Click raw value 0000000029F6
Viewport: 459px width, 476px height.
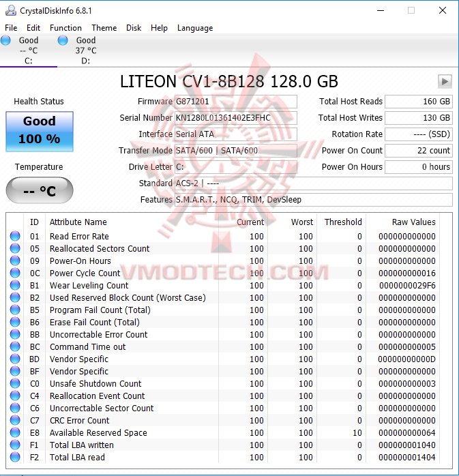pos(407,285)
